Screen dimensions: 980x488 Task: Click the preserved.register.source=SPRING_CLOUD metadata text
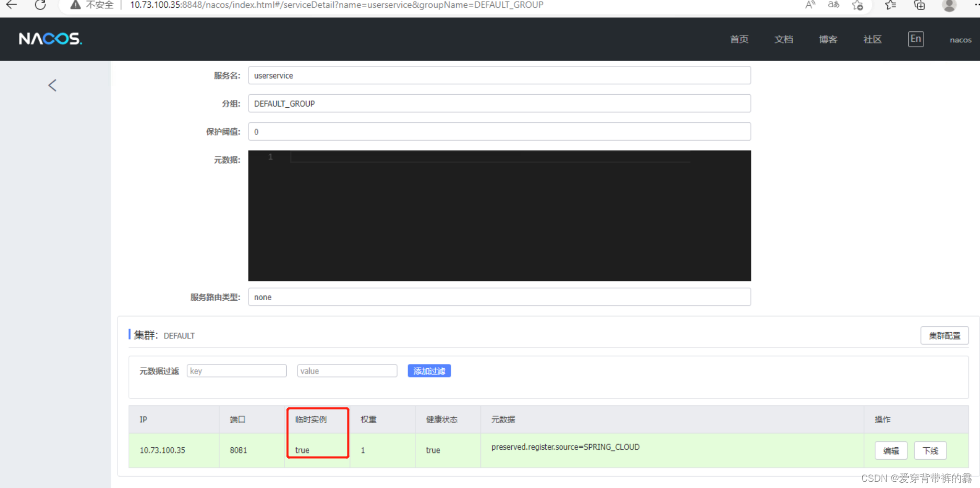point(565,447)
